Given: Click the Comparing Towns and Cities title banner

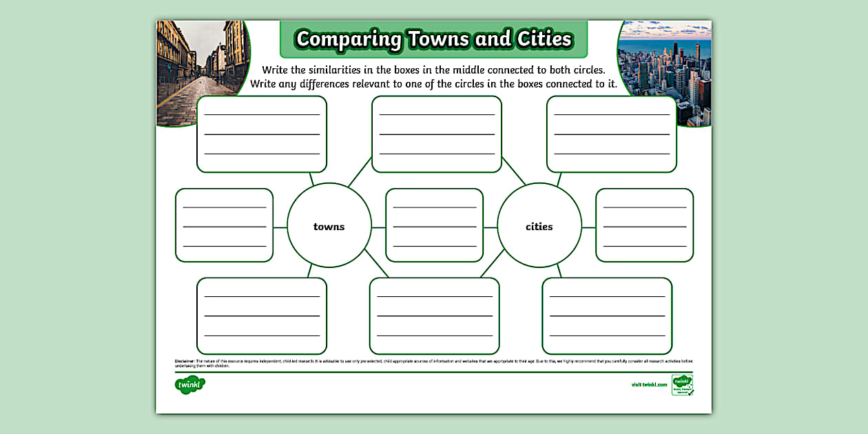Looking at the screenshot, I should coord(434,39).
